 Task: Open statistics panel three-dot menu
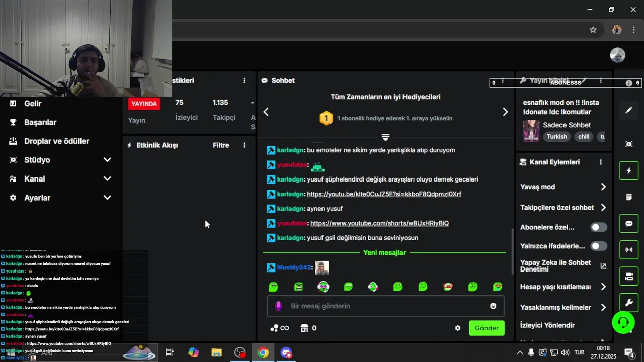[244, 80]
